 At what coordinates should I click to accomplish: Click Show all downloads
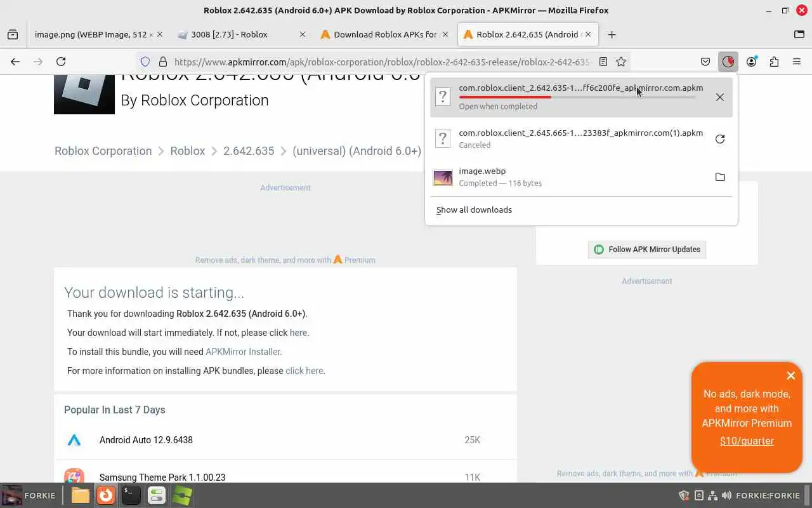pyautogui.click(x=474, y=210)
